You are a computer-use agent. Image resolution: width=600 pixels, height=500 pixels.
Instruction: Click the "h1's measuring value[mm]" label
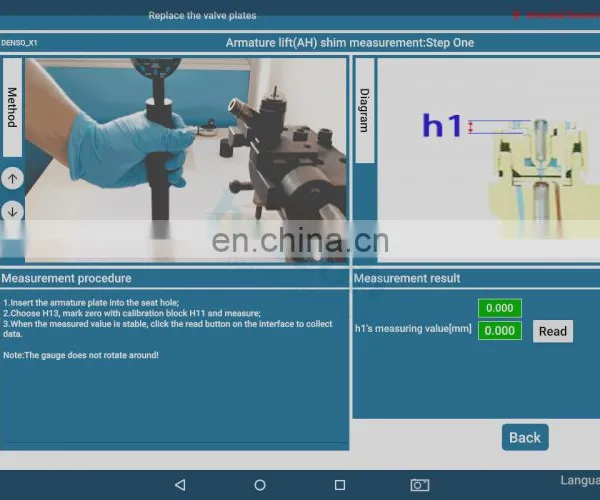413,329
